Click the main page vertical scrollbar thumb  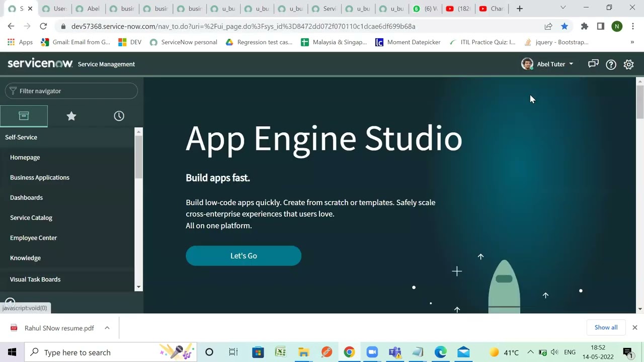point(640,102)
